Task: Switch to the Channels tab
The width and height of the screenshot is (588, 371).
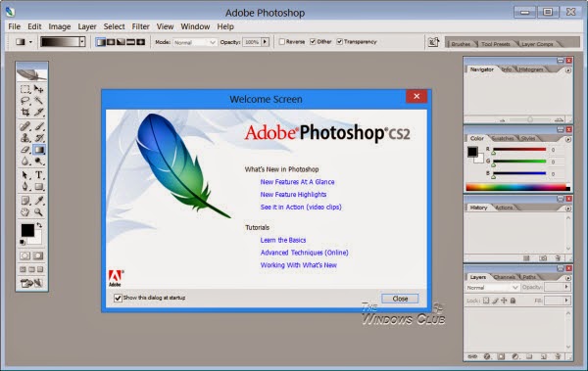Action: [x=505, y=277]
